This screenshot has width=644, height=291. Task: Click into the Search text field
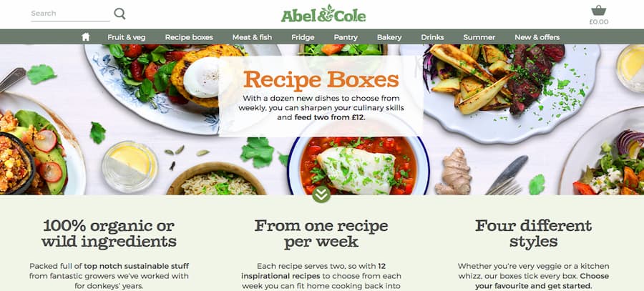point(70,14)
